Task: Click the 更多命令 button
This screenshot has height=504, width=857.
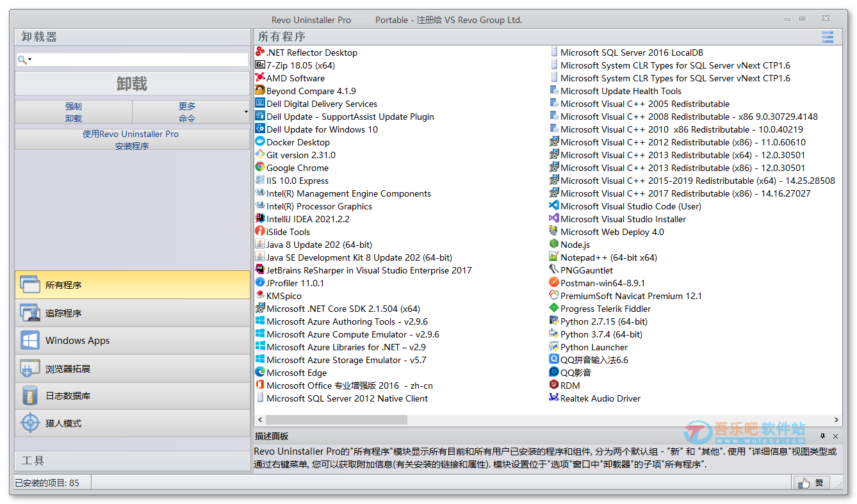Action: point(187,112)
